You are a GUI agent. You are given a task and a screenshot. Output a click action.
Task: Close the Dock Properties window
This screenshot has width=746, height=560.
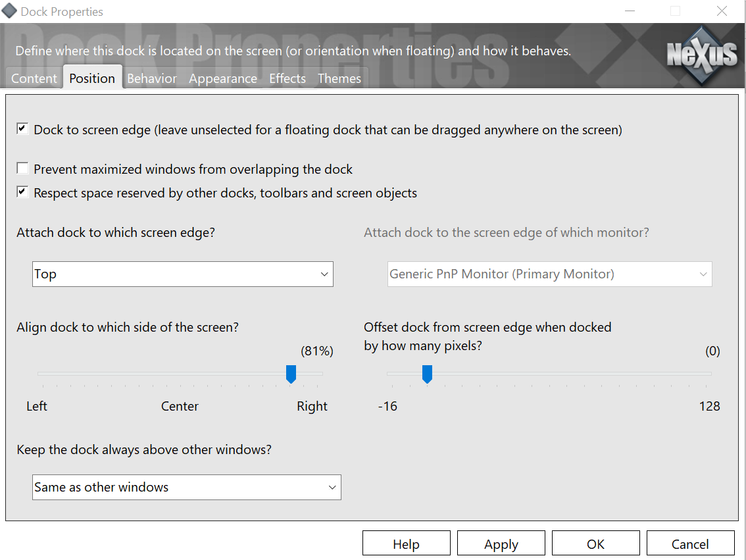[722, 11]
